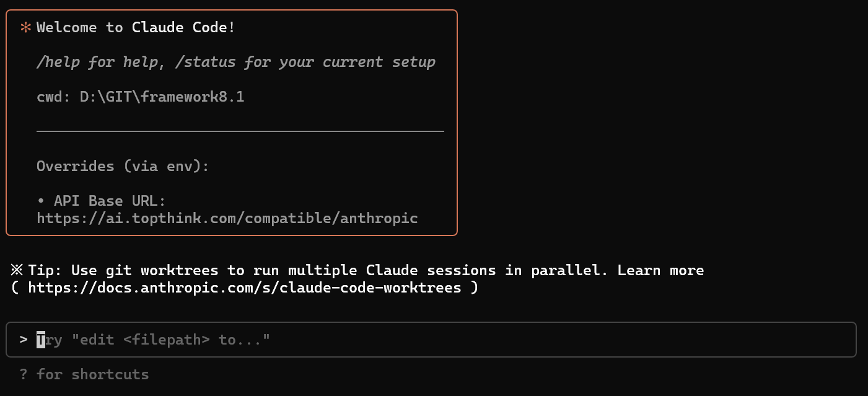Click the /status command text
The image size is (868, 396).
pos(210,62)
